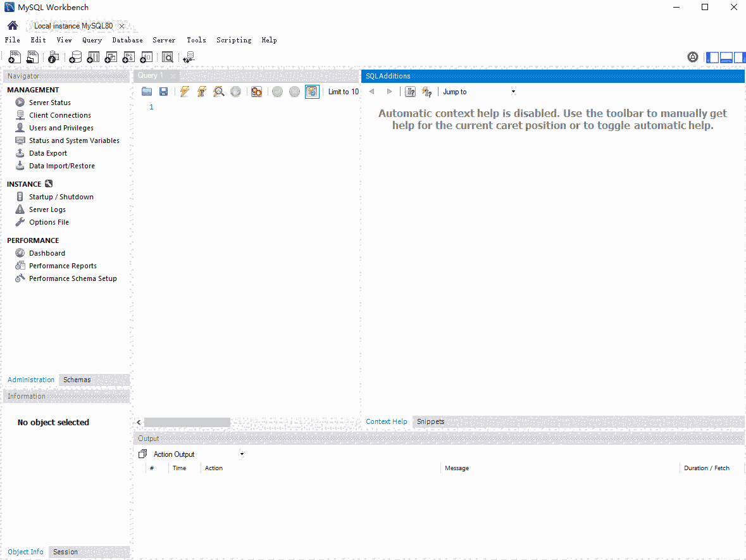Toggle automatic context help button
Viewport: 746px width, 560px height.
pos(427,92)
